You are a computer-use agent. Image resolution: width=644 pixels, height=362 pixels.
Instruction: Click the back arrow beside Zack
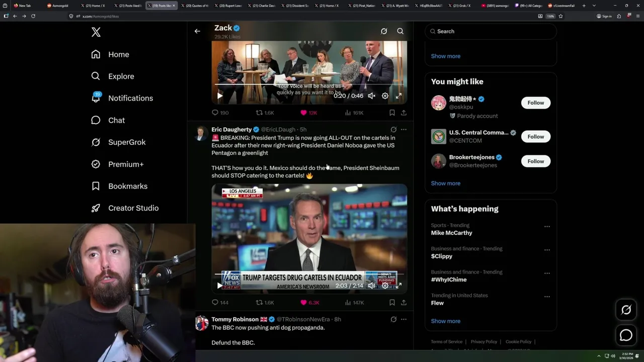[x=197, y=31]
